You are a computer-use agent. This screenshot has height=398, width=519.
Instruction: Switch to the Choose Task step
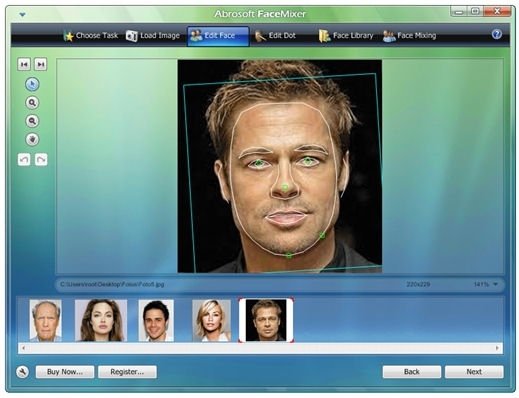tap(91, 36)
